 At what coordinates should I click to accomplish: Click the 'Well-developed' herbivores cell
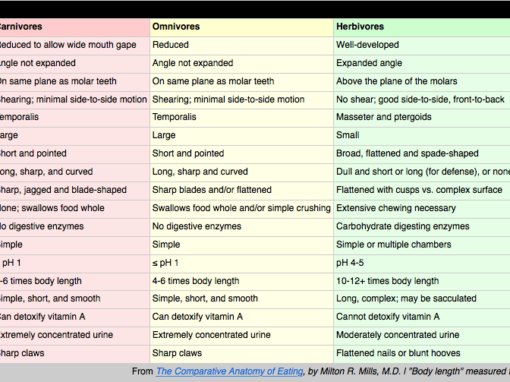[x=422, y=45]
